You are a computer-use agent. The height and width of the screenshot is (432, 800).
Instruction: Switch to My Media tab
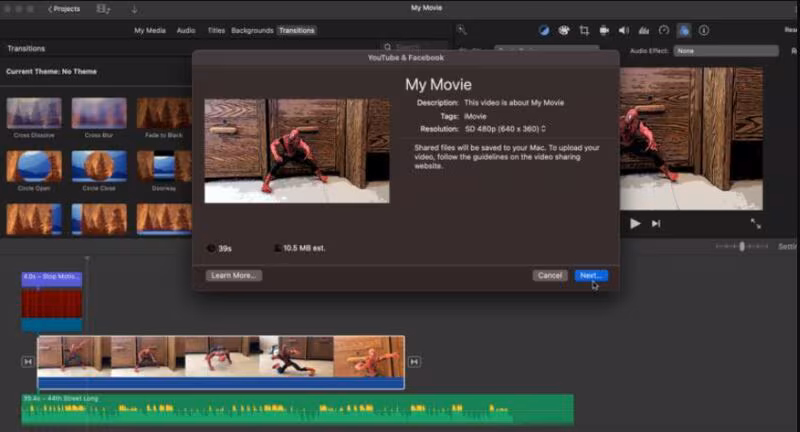tap(150, 31)
